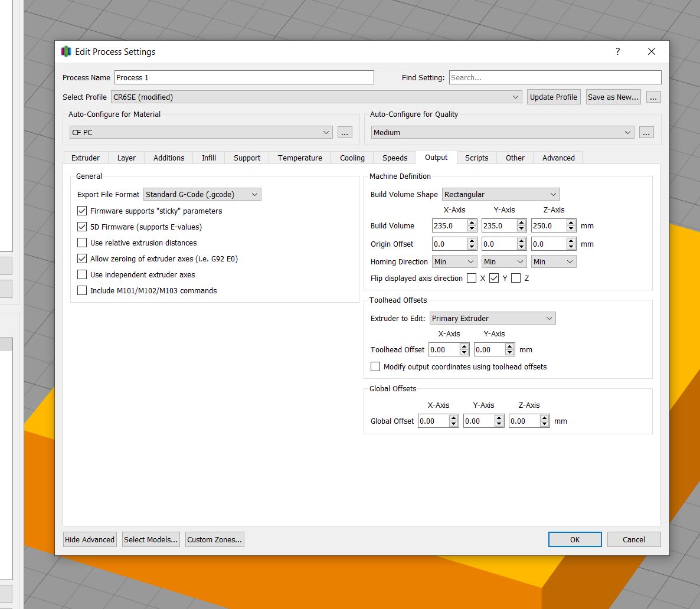Switch to the Extruder tab
This screenshot has height=609, width=700.
[85, 158]
